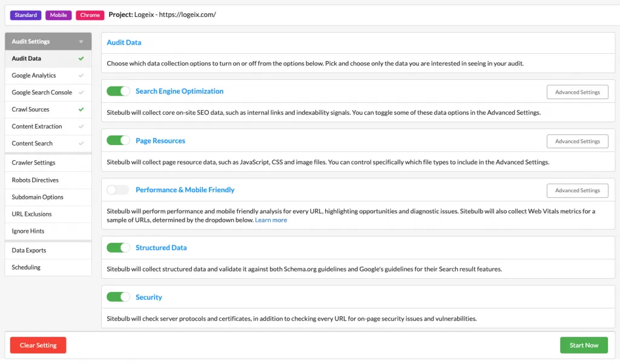Select the Standard badge at top left
620x364 pixels.
tap(25, 15)
